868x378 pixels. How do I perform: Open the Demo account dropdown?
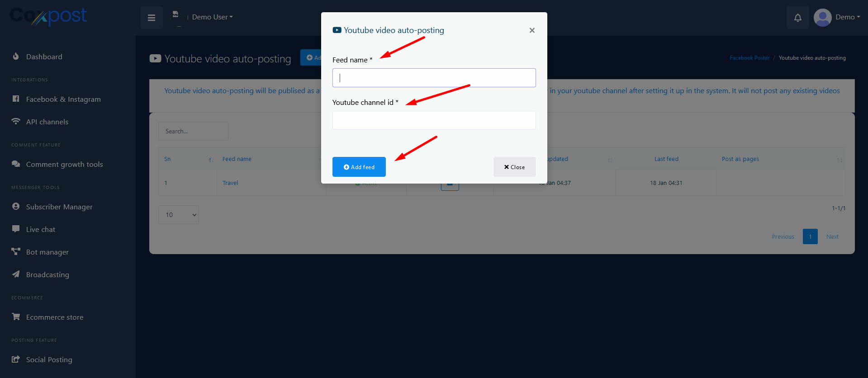pos(848,17)
